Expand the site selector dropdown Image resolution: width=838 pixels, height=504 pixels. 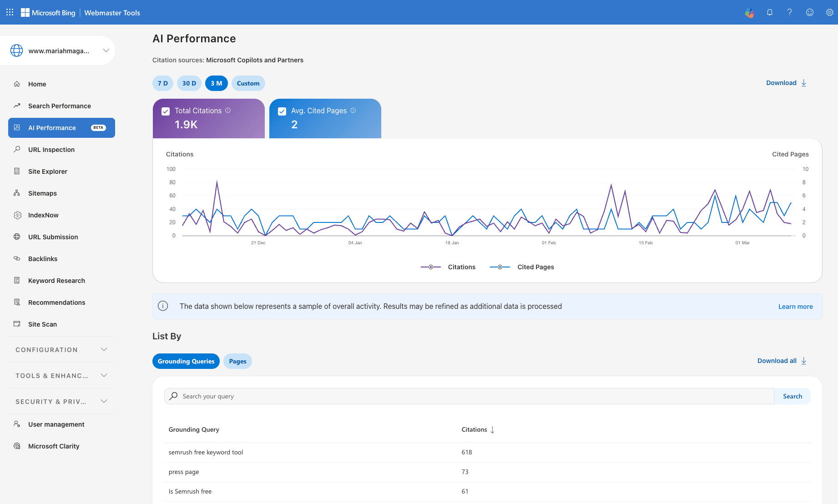106,50
